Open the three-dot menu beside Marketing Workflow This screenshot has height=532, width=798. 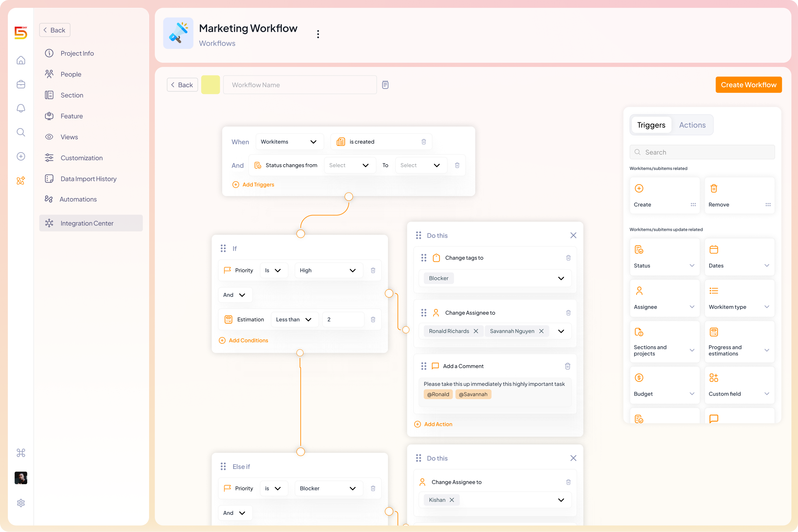318,34
